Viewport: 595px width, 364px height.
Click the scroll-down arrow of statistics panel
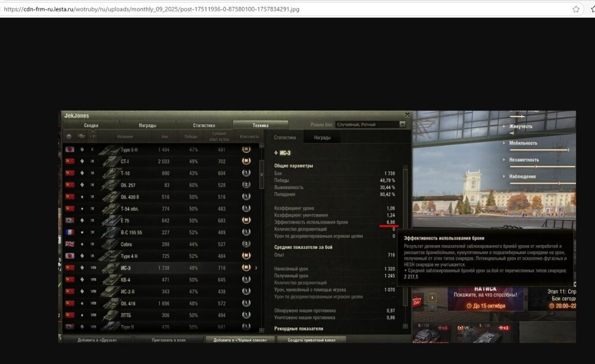pos(405,326)
